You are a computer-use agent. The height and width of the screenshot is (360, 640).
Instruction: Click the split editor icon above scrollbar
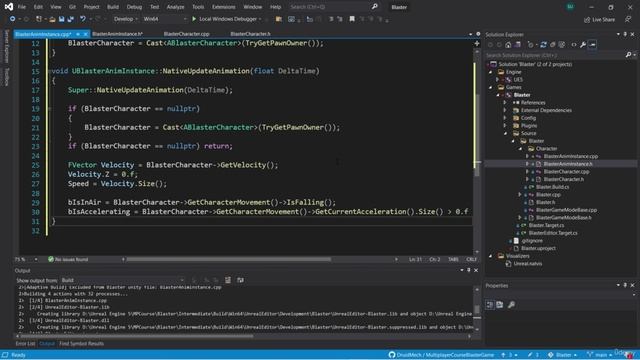pos(476,43)
